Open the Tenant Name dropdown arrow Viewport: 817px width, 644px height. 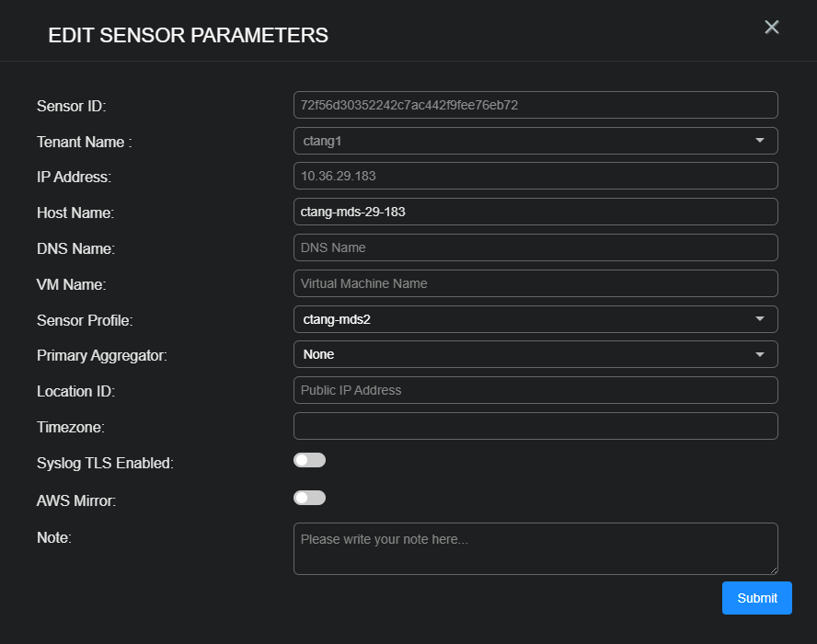(761, 140)
